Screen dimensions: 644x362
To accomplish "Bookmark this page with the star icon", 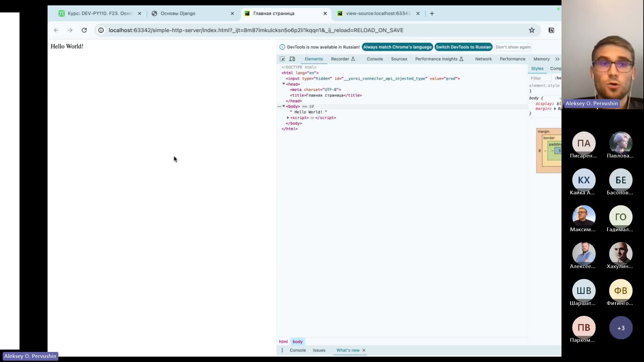I will point(532,30).
